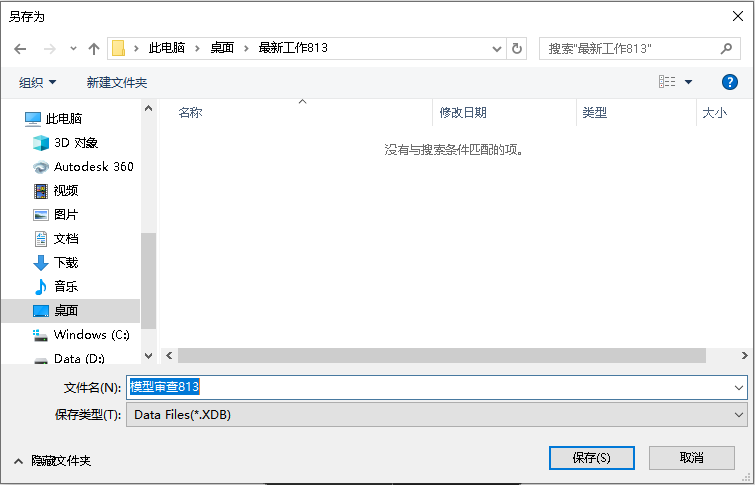The image size is (755, 485).
Task: Select 此电脑 in the address breadcrumb
Action: (x=167, y=48)
